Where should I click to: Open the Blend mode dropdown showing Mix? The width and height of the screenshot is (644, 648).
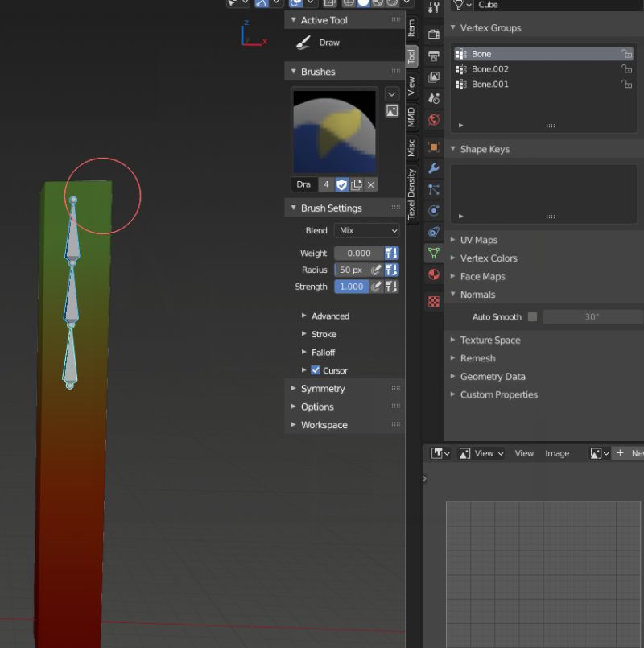tap(367, 230)
